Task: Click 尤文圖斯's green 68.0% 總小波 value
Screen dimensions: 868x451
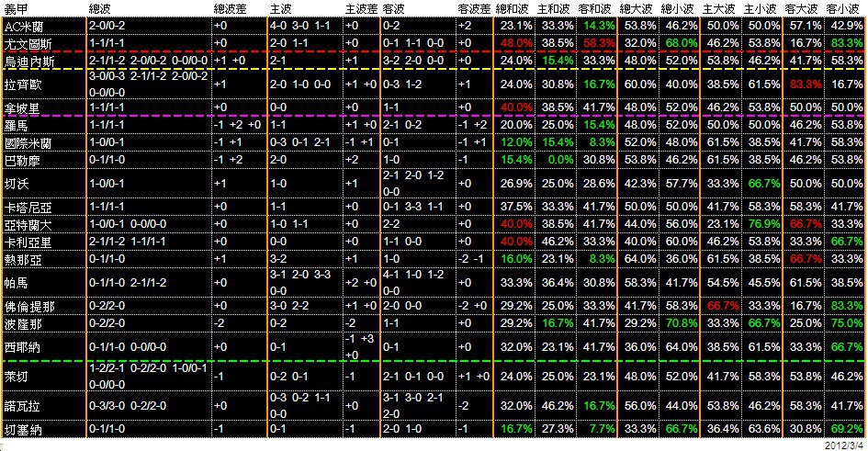Action: (x=682, y=43)
